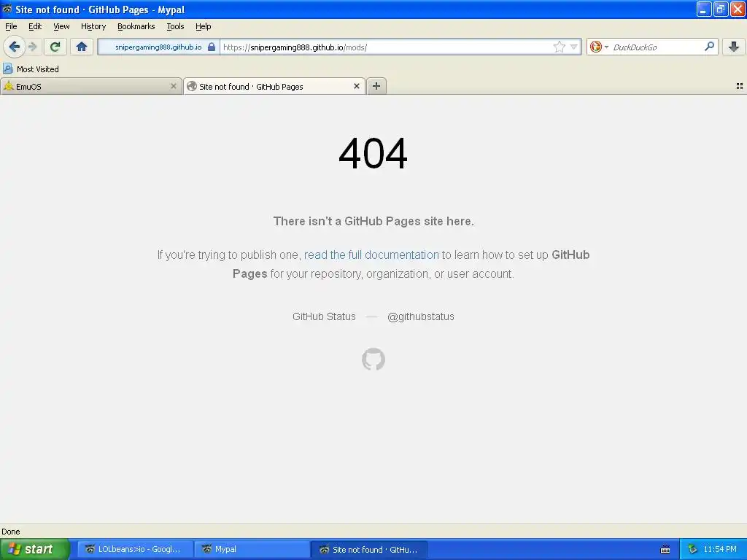Click the 404 heading text
The height and width of the screenshot is (560, 747).
373,153
